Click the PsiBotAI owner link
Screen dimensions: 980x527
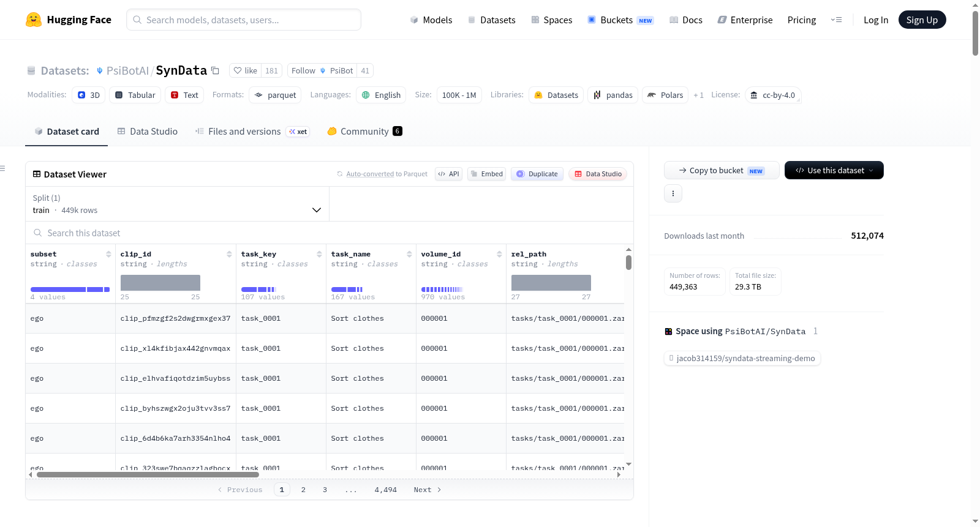(127, 70)
